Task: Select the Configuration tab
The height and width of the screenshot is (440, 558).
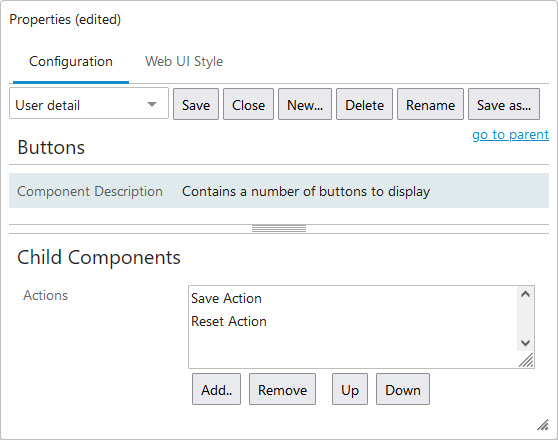Action: coord(71,61)
